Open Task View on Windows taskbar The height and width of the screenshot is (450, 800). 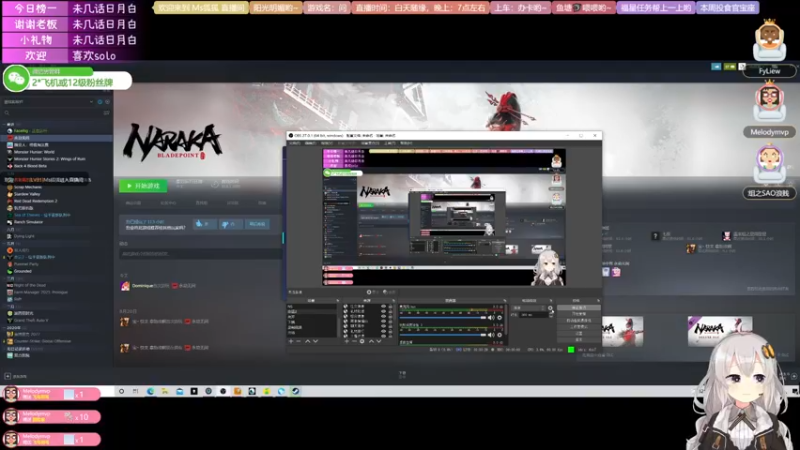pyautogui.click(x=135, y=391)
